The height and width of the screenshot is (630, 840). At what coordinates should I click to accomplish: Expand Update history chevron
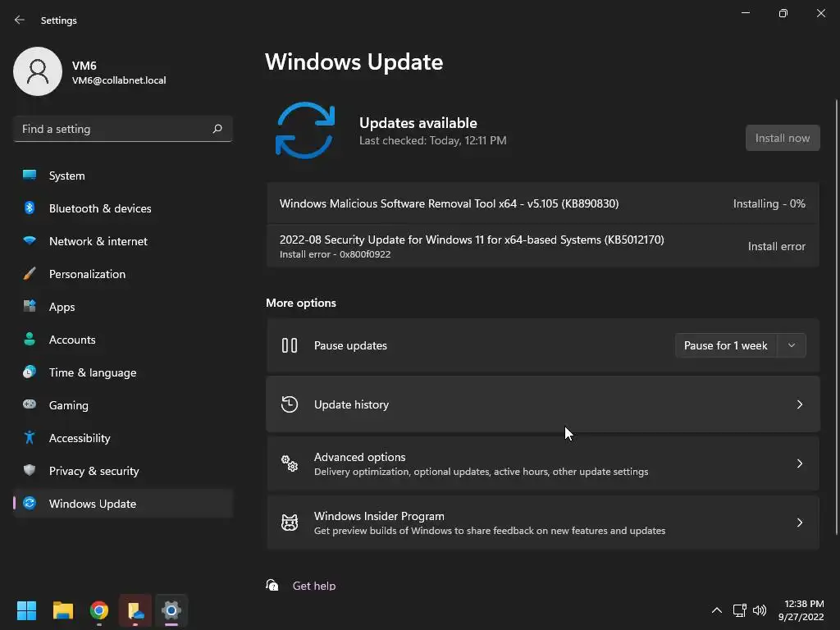coord(799,404)
